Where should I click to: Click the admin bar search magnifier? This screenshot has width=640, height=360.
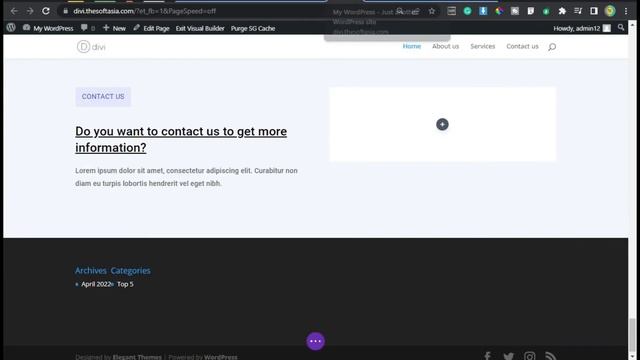tap(621, 28)
